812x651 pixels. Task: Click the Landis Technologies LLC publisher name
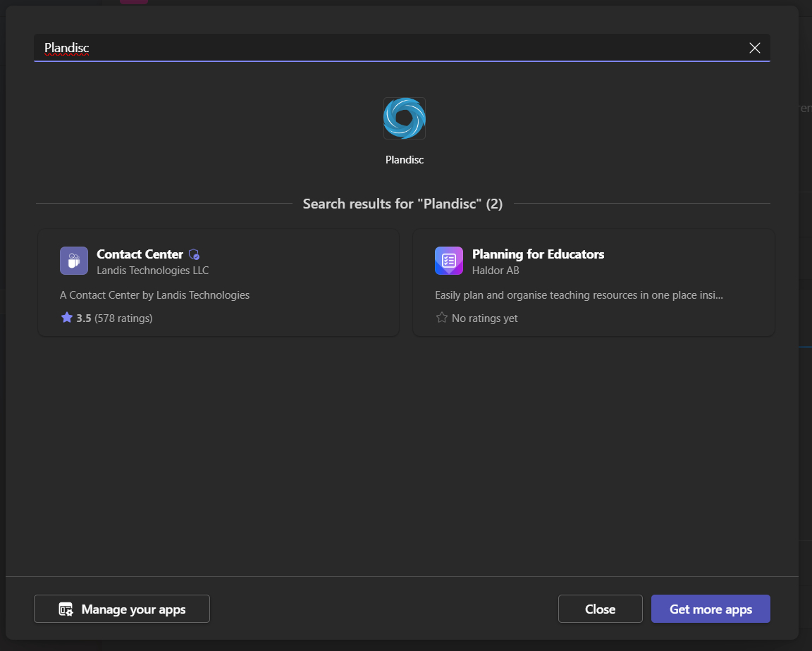coord(152,270)
